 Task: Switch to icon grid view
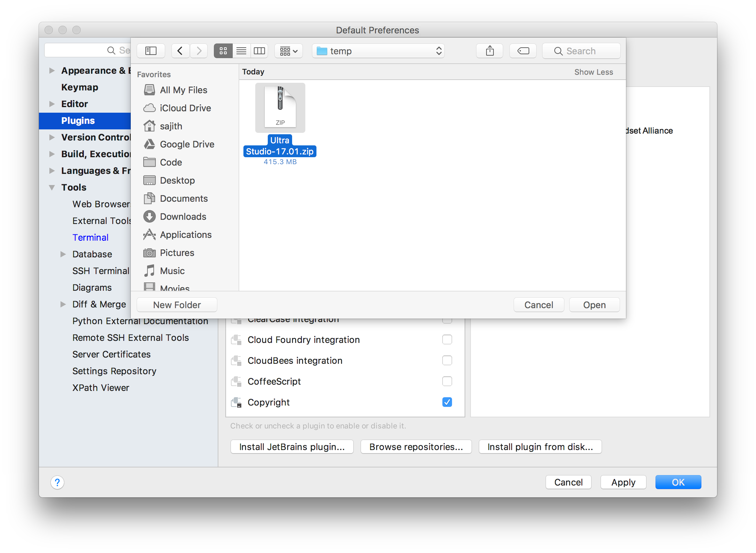(223, 51)
